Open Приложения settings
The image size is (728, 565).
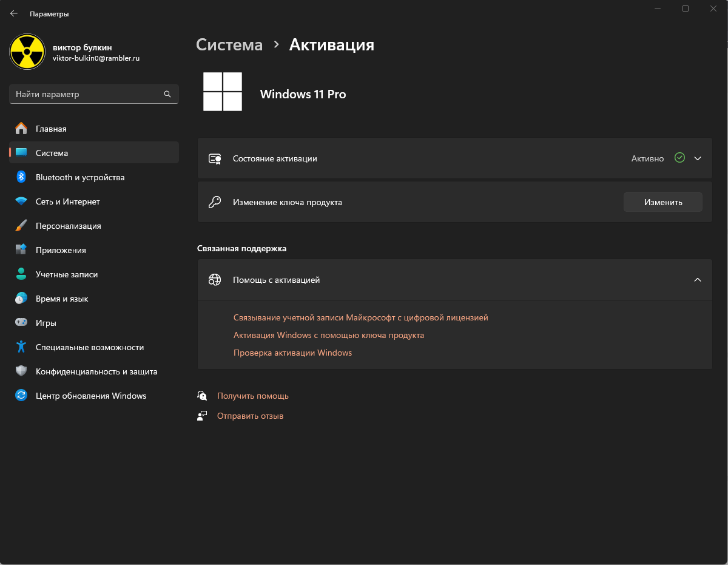point(94,250)
